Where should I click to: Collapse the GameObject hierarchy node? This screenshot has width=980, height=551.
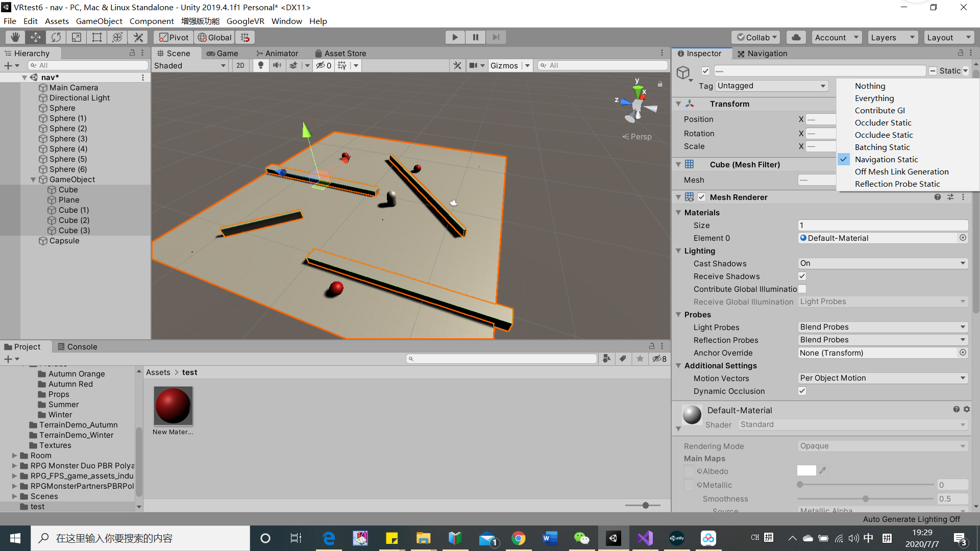click(x=33, y=180)
